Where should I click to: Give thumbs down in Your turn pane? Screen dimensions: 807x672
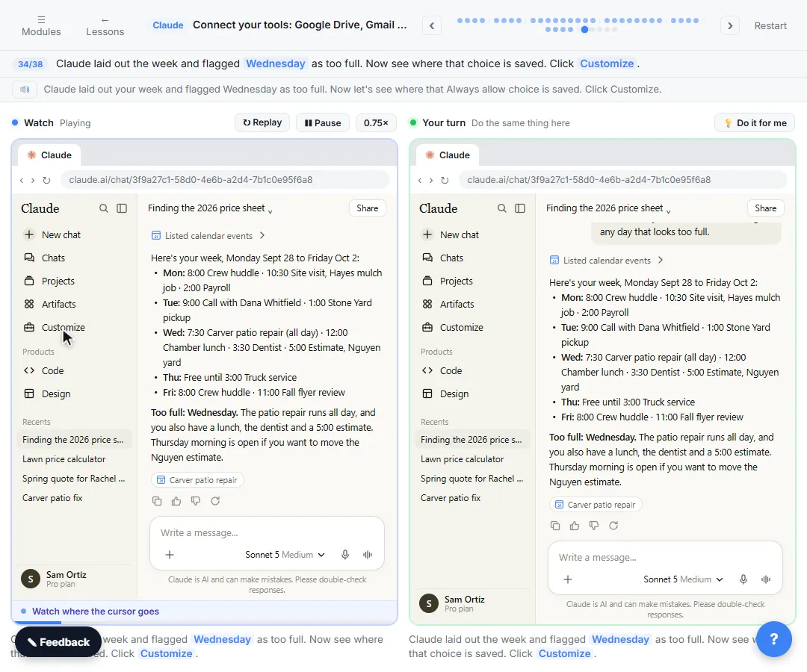(x=594, y=526)
